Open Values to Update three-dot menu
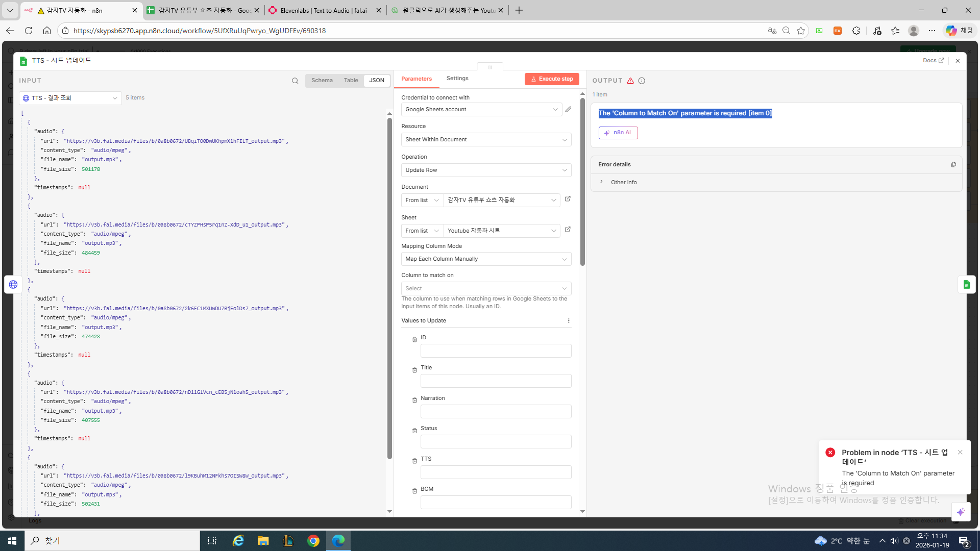Screen dimensions: 980x551 pyautogui.click(x=569, y=321)
